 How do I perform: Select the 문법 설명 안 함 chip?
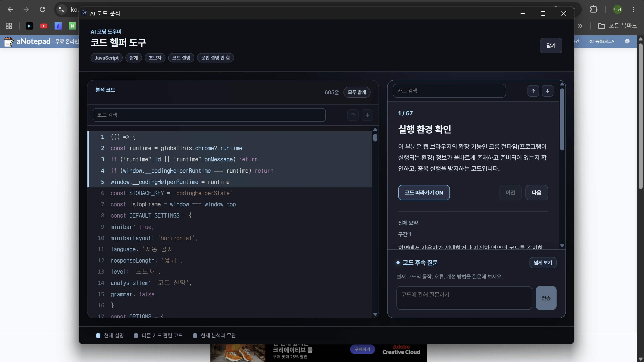[216, 58]
